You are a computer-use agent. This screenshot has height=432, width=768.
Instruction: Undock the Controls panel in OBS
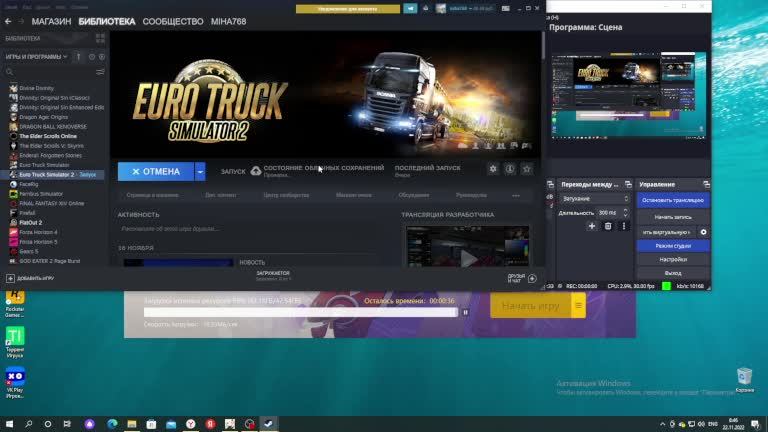(706, 185)
